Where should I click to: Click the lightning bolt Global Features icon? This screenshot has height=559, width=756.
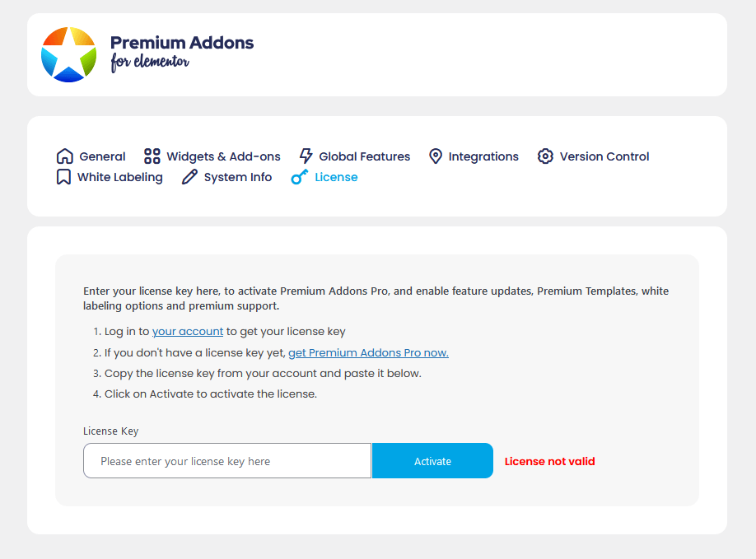[305, 156]
